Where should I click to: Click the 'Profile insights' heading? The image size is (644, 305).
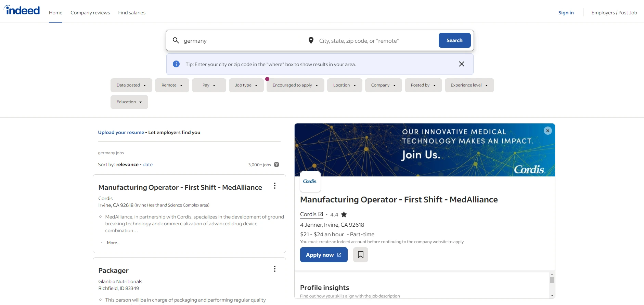point(324,288)
